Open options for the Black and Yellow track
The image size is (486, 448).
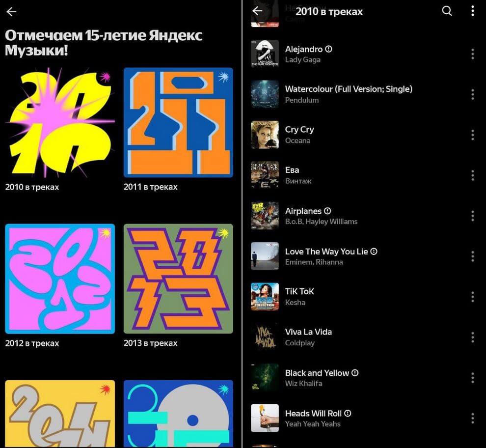[472, 378]
